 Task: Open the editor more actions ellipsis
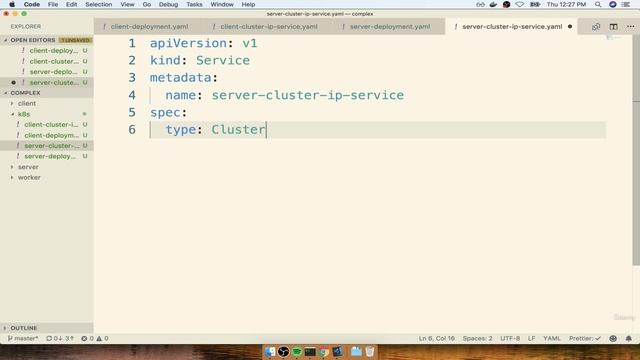(631, 27)
